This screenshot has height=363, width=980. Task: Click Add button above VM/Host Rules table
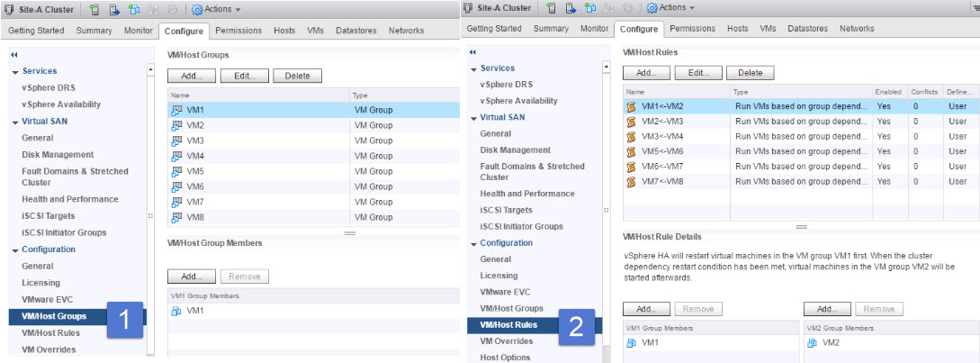645,73
